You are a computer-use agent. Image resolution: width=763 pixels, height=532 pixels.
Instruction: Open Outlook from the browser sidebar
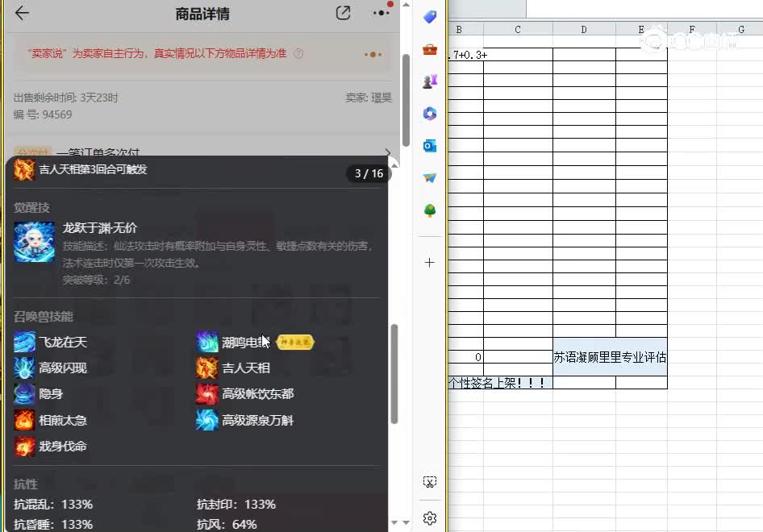point(429,146)
